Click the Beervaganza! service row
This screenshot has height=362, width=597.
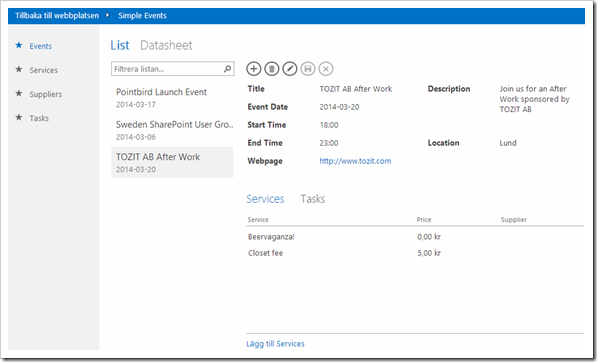coord(415,237)
